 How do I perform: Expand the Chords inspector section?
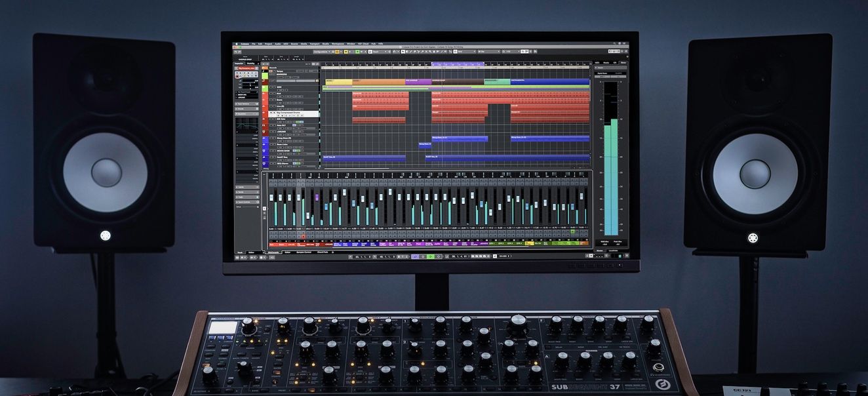coord(247,109)
